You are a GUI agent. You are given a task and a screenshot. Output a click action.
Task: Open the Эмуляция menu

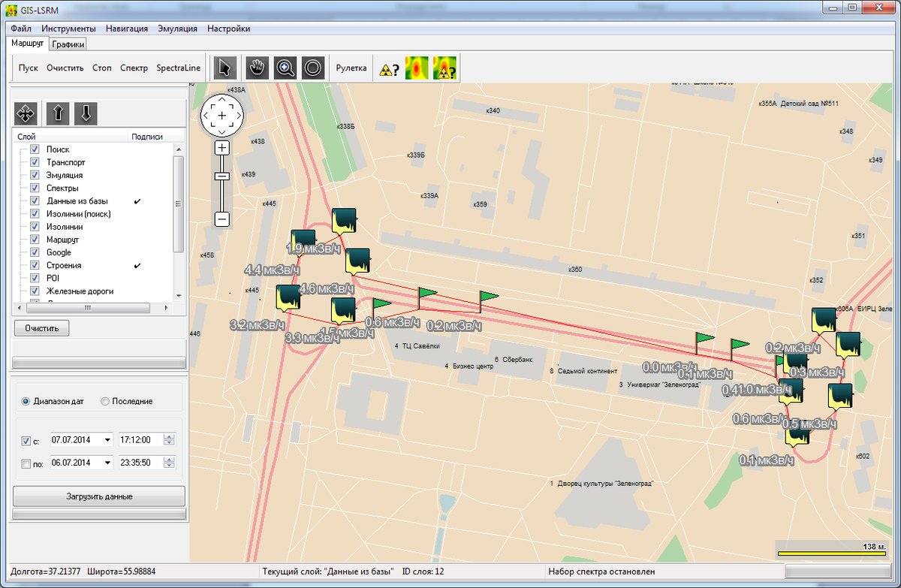pyautogui.click(x=179, y=27)
